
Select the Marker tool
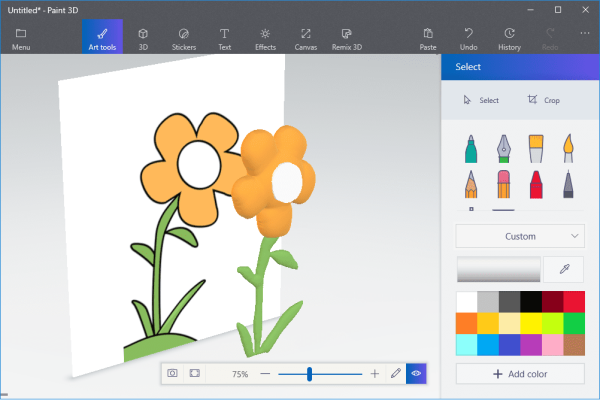click(x=470, y=149)
